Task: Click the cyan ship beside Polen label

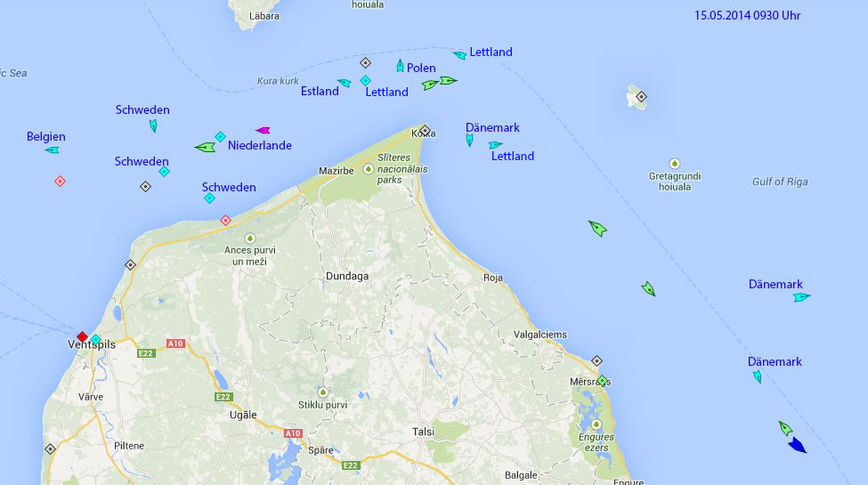Action: click(x=401, y=66)
